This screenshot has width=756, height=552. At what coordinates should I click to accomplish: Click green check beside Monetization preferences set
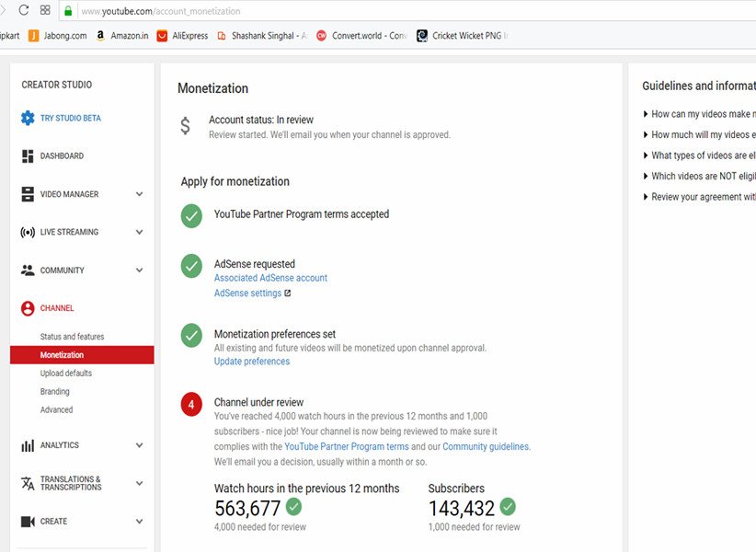click(x=191, y=335)
